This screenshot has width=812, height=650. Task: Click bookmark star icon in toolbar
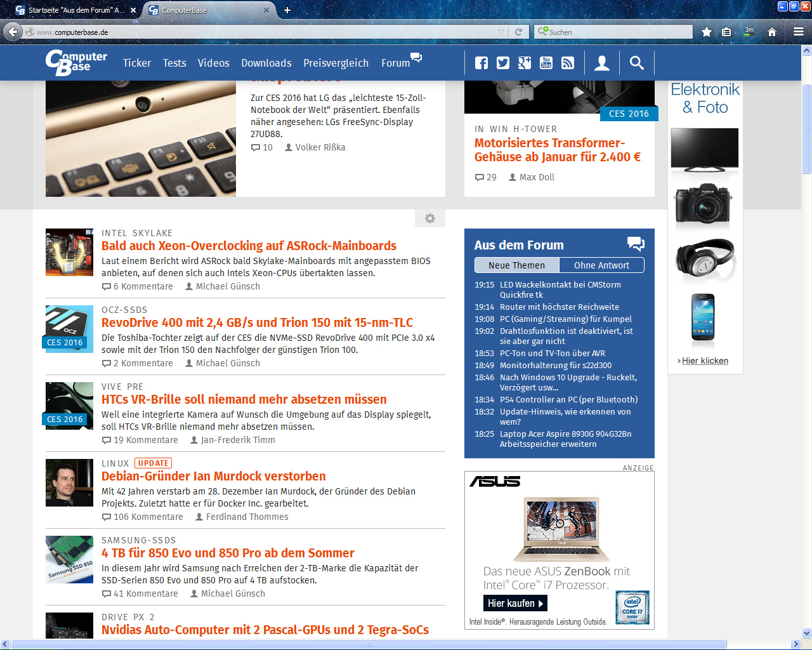[707, 32]
